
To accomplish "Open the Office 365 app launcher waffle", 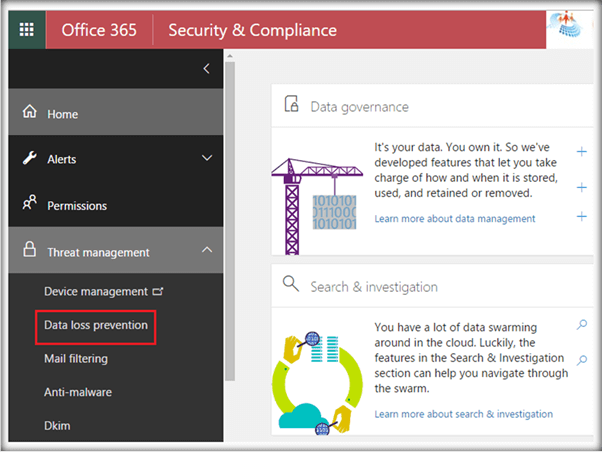I will tap(26, 29).
